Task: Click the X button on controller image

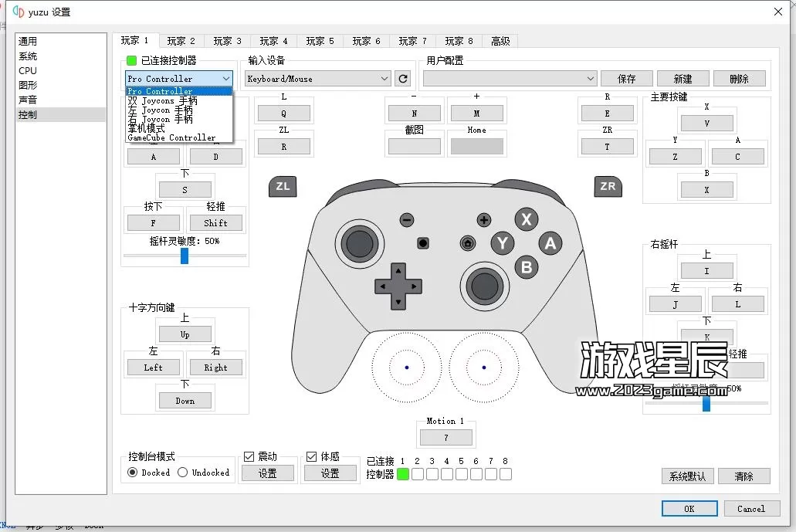Action: pyautogui.click(x=527, y=219)
